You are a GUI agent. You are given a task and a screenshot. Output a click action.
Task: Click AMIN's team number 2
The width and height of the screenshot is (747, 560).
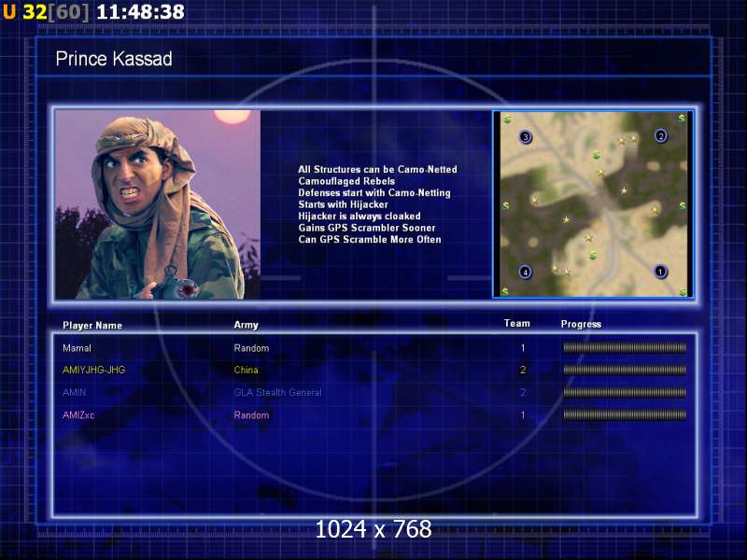pyautogui.click(x=523, y=392)
